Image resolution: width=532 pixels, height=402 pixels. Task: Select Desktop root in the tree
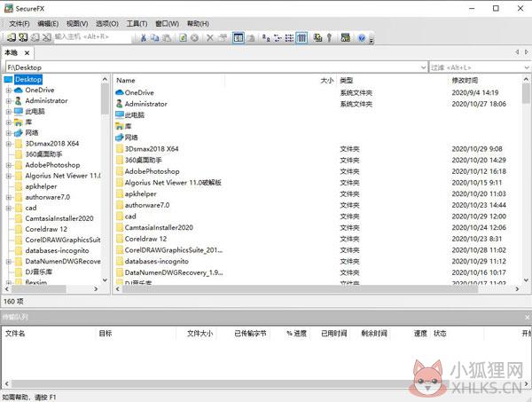click(x=28, y=80)
